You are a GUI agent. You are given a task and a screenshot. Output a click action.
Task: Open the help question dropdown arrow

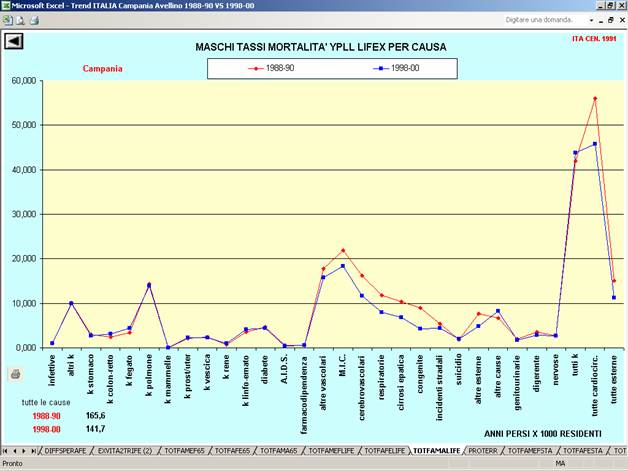tap(591, 20)
